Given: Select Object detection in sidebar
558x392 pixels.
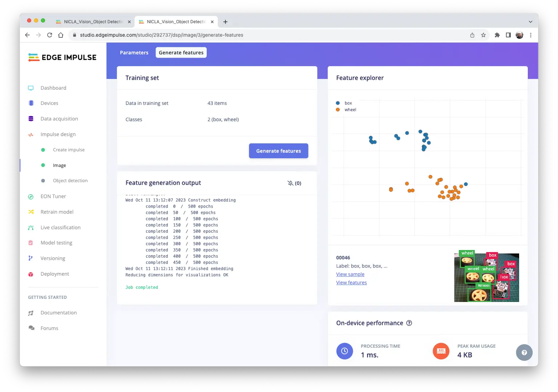Looking at the screenshot, I should (x=70, y=181).
